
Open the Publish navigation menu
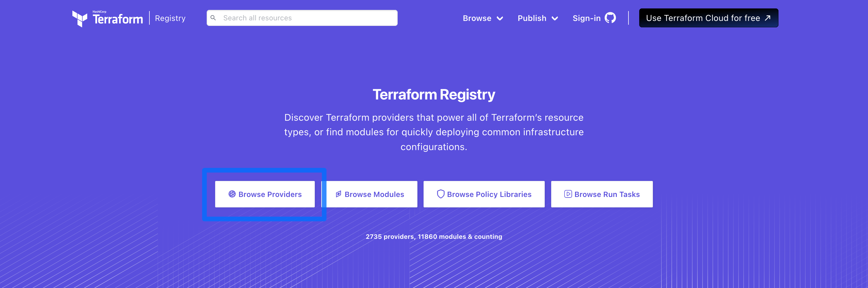[x=538, y=18]
